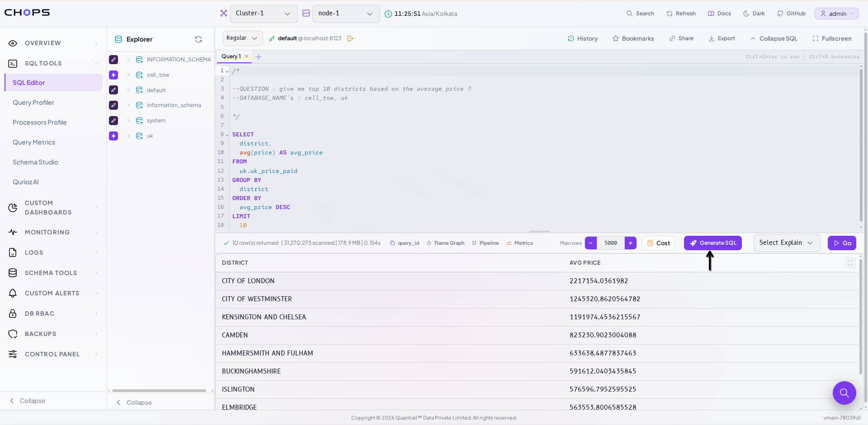Viewport: 868px width, 425px height.
Task: Open Processors Profile
Action: pyautogui.click(x=40, y=122)
